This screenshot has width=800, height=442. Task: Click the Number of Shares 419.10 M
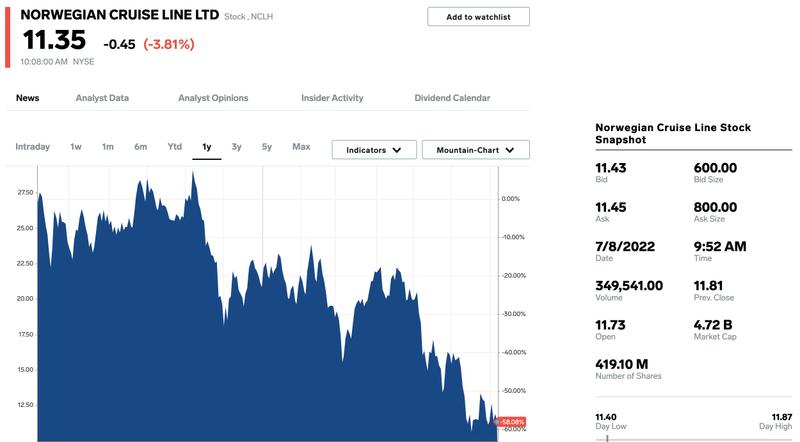(x=621, y=364)
